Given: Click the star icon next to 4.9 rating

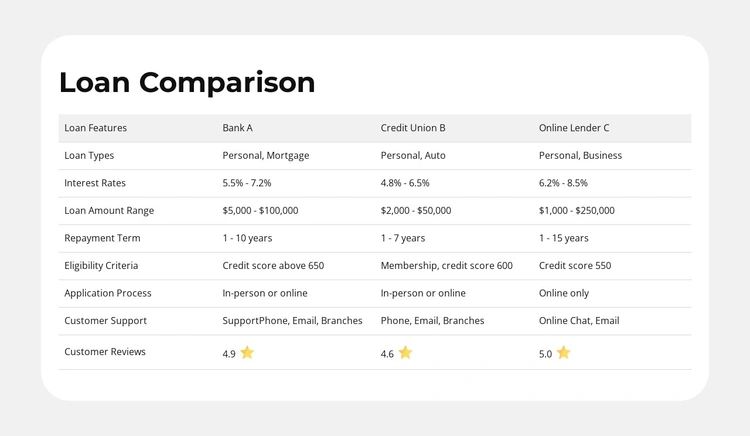Looking at the screenshot, I should (x=247, y=352).
